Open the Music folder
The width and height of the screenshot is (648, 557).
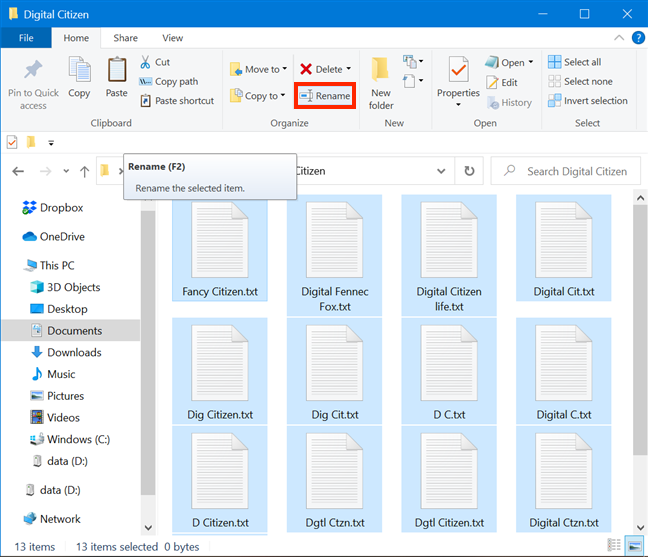tap(53, 374)
